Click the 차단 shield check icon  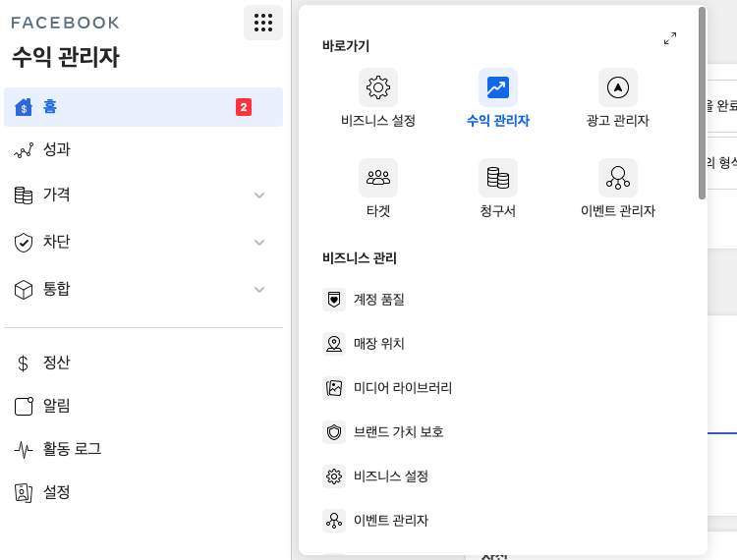point(24,243)
